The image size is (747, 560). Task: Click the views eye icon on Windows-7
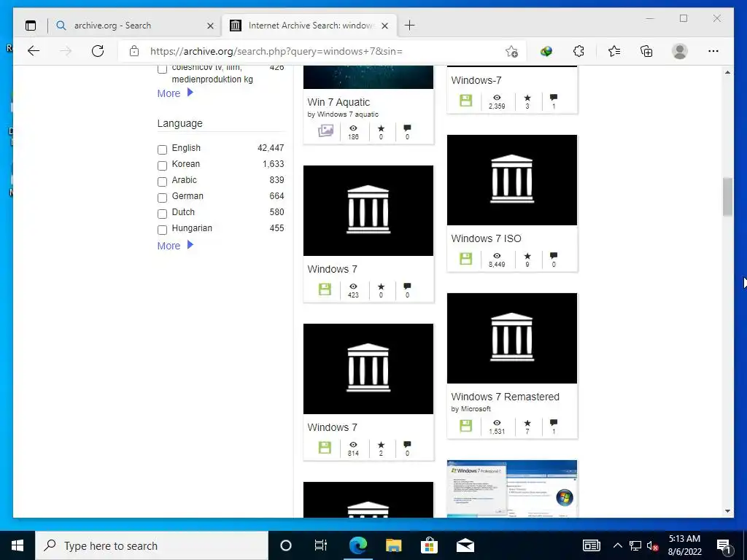coord(497,98)
